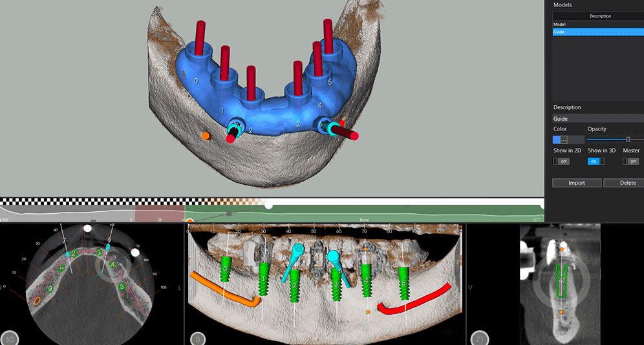Click the slice badge 0 in panoramic view
This screenshot has height=345, width=644.
pyautogui.click(x=197, y=338)
